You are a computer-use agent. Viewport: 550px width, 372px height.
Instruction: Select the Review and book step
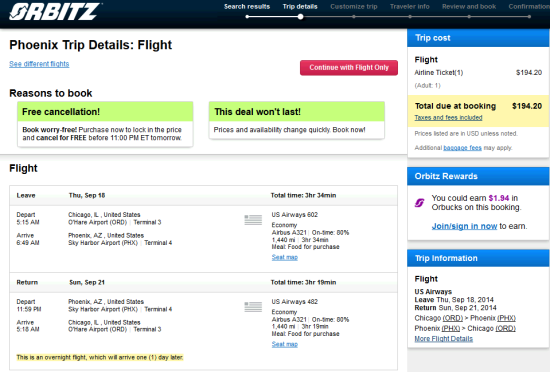coord(469,6)
